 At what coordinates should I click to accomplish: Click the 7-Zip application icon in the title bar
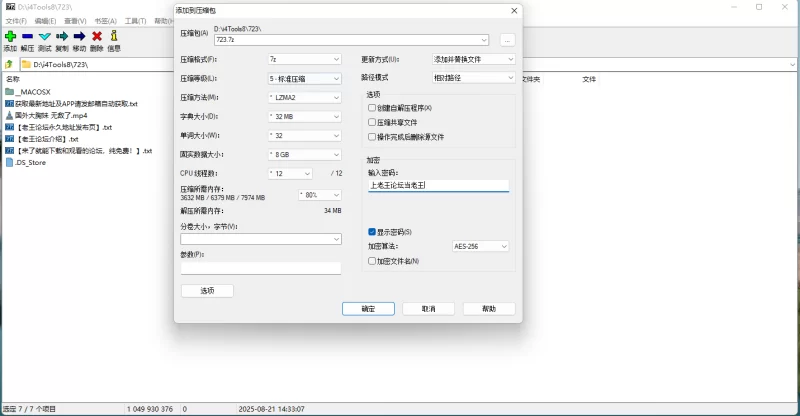tap(10, 7)
